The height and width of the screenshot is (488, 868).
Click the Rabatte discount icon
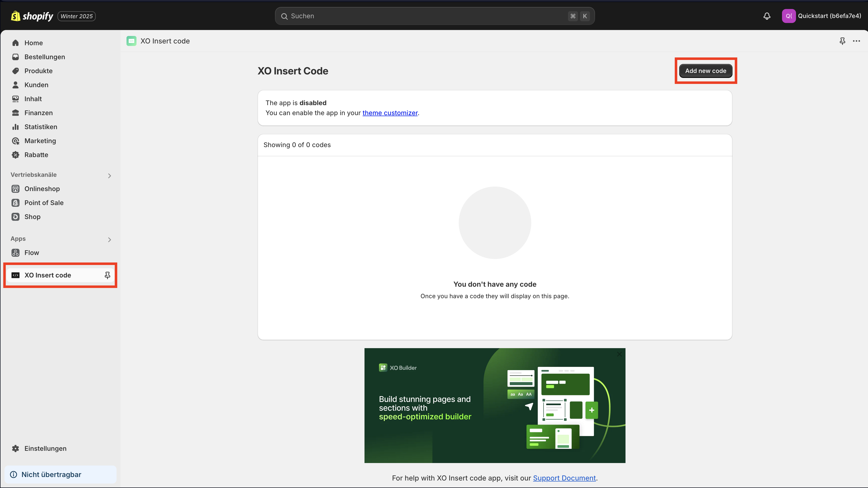click(x=15, y=155)
